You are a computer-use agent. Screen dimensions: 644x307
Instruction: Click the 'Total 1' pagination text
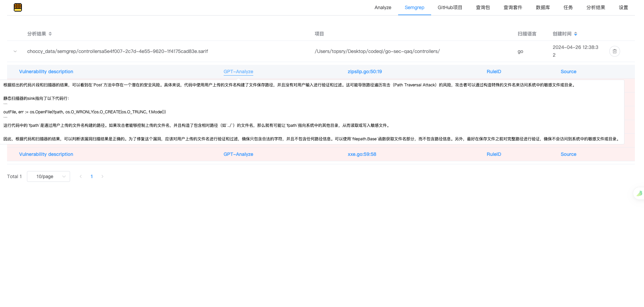point(14,176)
